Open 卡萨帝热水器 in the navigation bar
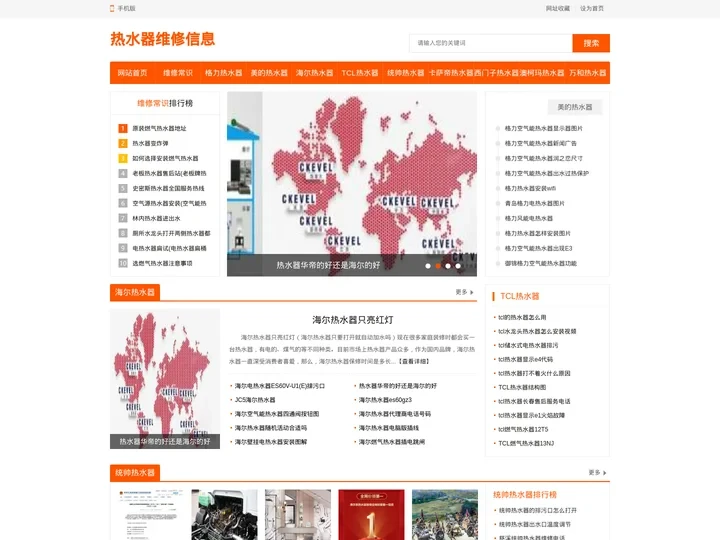 (x=450, y=73)
